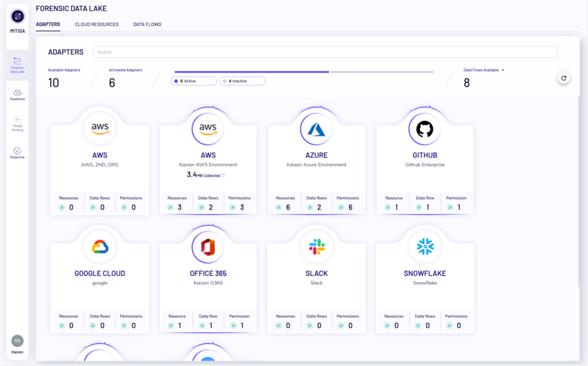Open the Readiness sidebar section
This screenshot has width=588, height=366.
[17, 95]
